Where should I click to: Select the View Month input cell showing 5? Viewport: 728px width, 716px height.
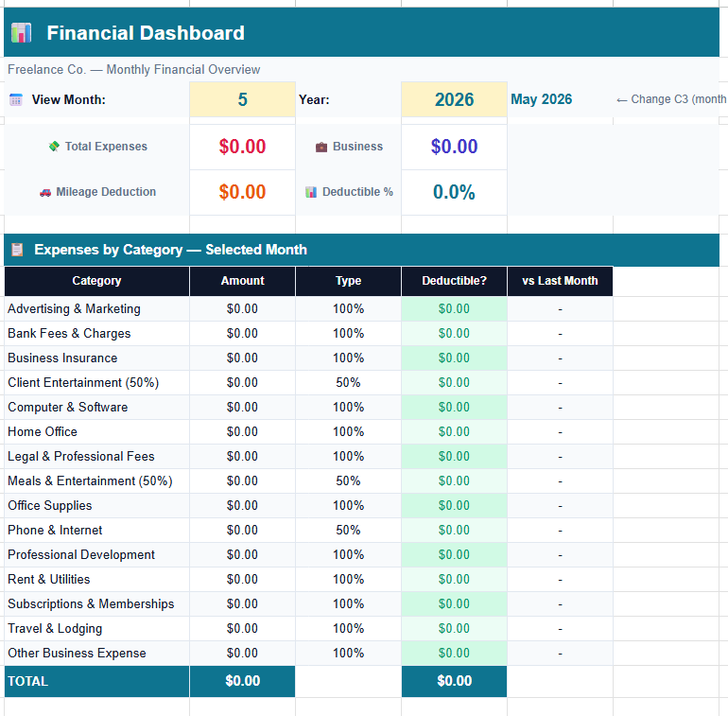[x=242, y=99]
